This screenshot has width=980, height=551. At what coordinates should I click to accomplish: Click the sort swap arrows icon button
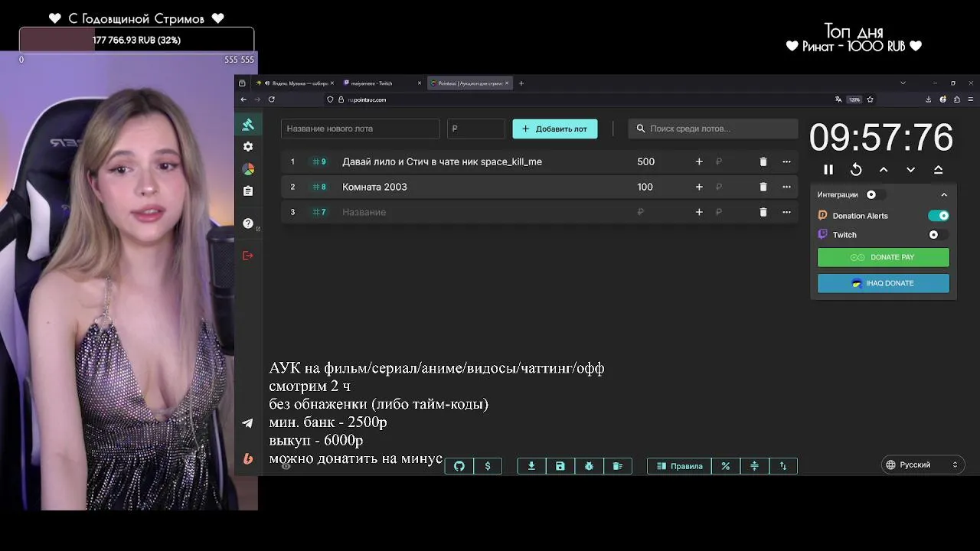point(783,466)
